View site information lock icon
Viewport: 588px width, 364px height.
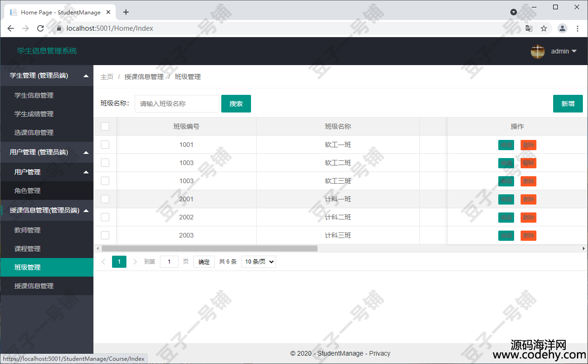pos(59,28)
